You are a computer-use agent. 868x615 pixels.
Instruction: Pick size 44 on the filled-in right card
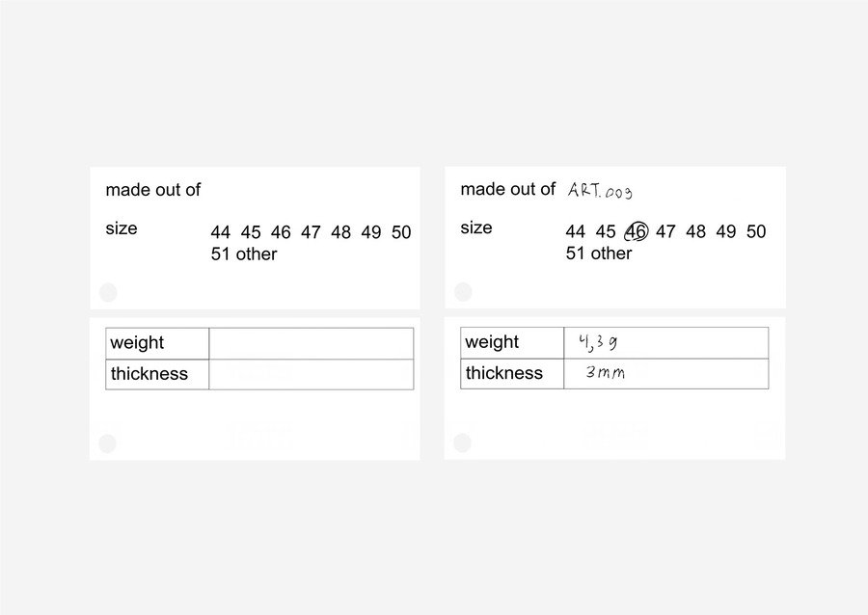576,231
